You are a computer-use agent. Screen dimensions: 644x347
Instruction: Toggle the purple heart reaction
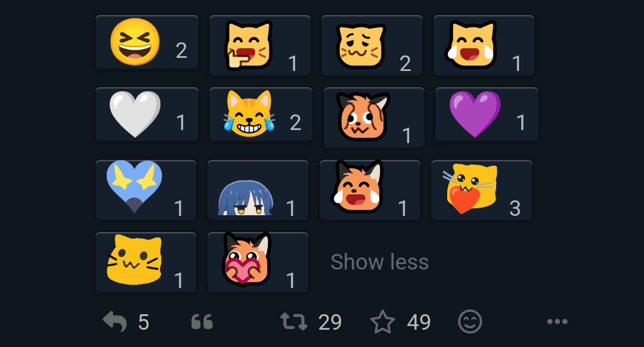(487, 114)
